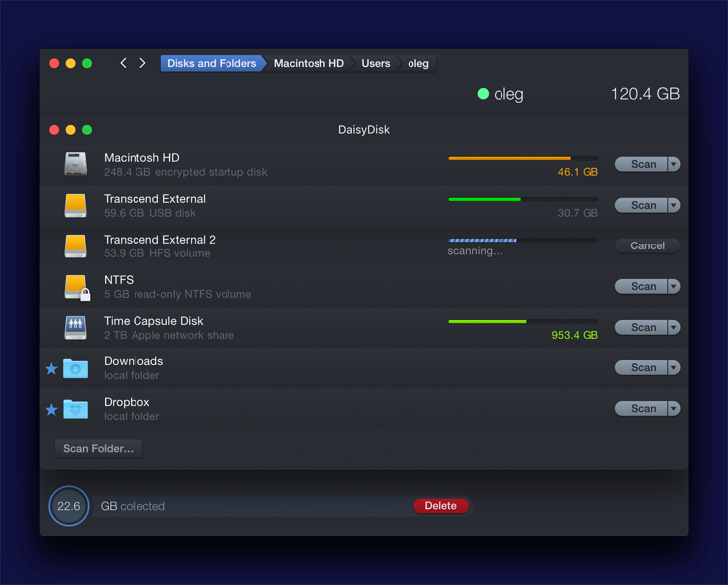Click green zoom button of DaisyDisk window
Viewport: 728px width, 585px height.
pyautogui.click(x=87, y=130)
